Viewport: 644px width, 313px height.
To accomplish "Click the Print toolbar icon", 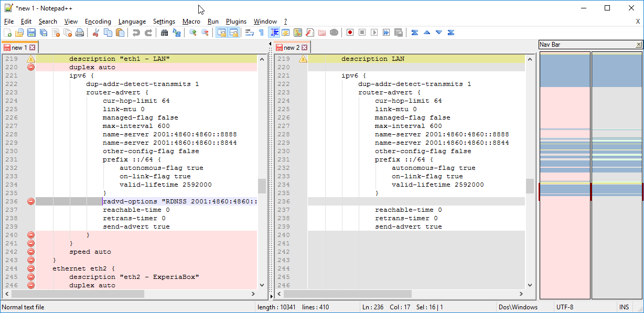I will click(80, 33).
